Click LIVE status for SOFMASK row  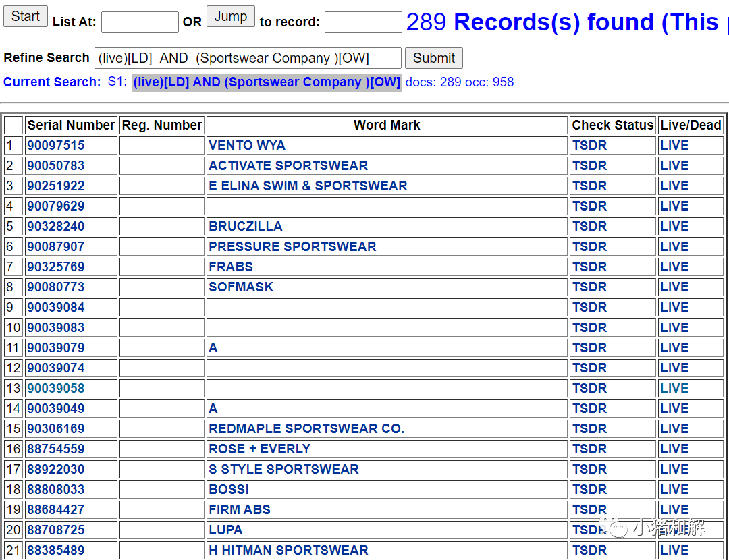pos(674,287)
